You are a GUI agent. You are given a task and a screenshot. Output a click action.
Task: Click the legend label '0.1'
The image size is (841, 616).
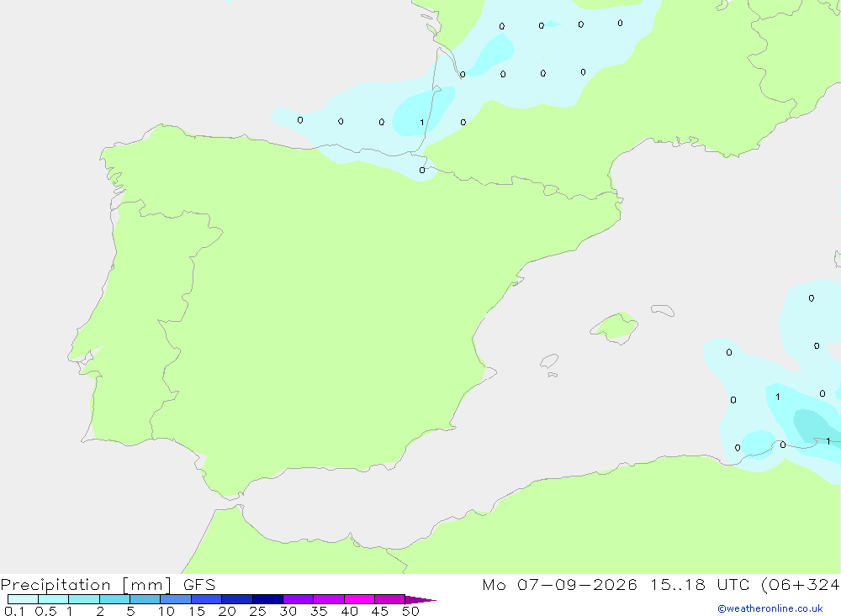pyautogui.click(x=14, y=611)
